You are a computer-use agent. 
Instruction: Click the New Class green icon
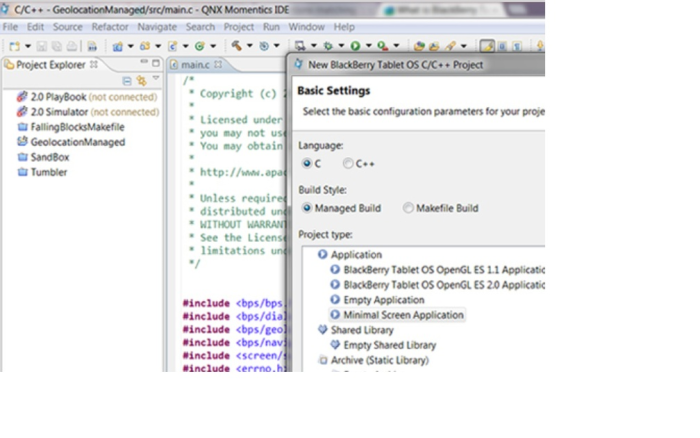(200, 46)
